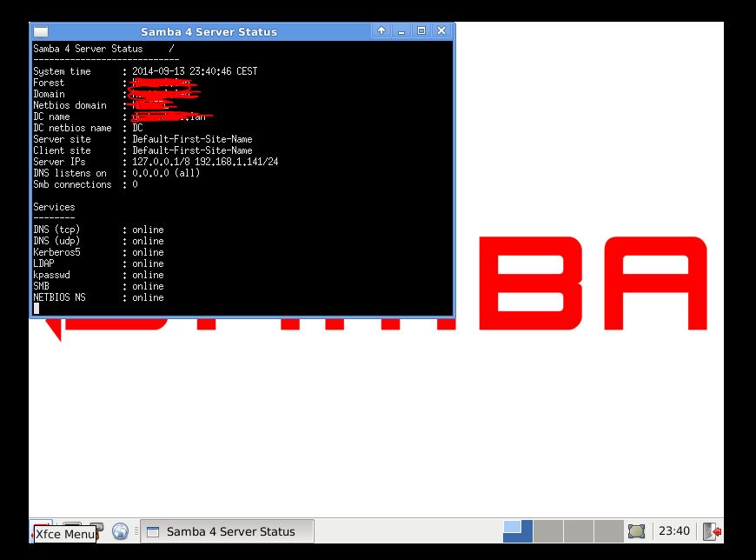Click the Show Desktop panel icon
This screenshot has height=560, width=756.
[636, 531]
